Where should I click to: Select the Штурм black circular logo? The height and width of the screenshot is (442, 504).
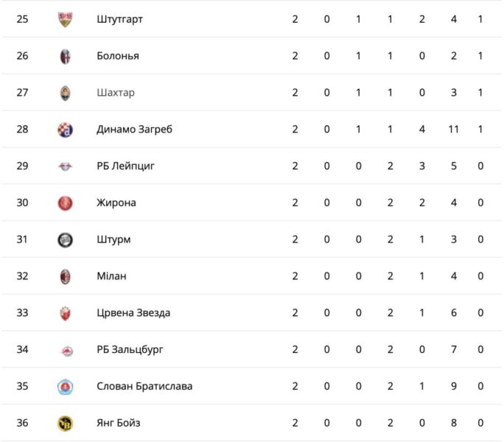pyautogui.click(x=66, y=240)
